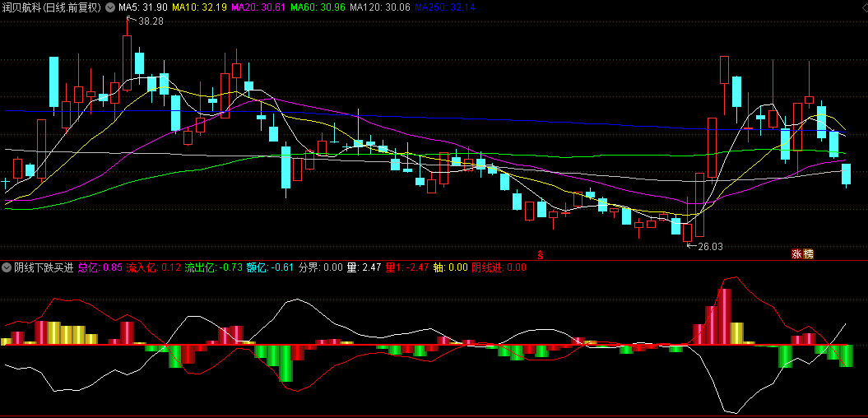Click the orange 榜 marker icon
The width and height of the screenshot is (868, 418).
click(x=809, y=254)
